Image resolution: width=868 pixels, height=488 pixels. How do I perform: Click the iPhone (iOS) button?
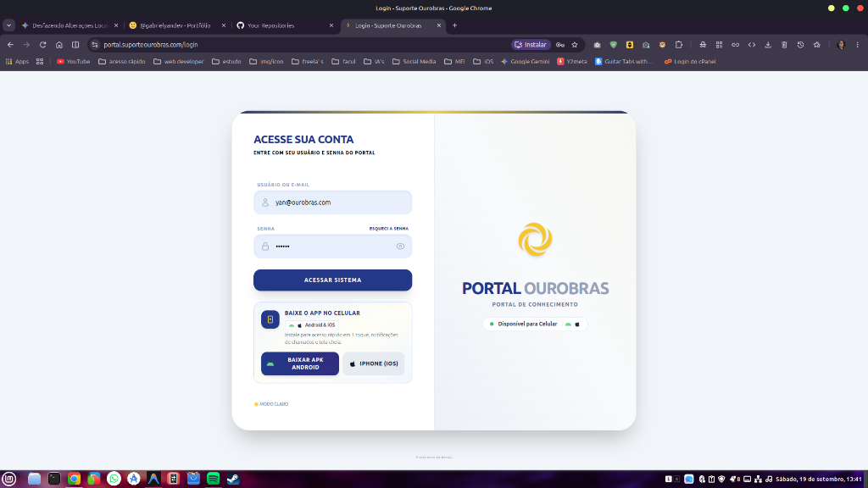(374, 363)
